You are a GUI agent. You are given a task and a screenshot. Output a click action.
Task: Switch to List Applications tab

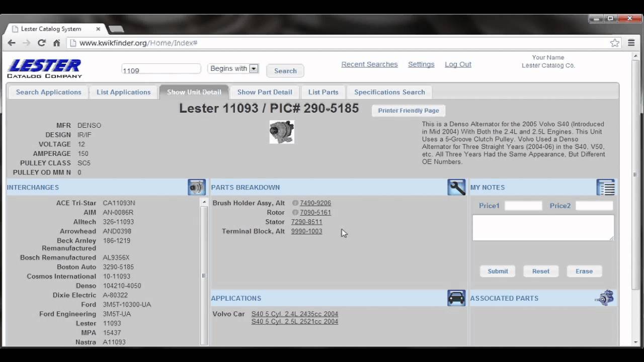pyautogui.click(x=124, y=92)
